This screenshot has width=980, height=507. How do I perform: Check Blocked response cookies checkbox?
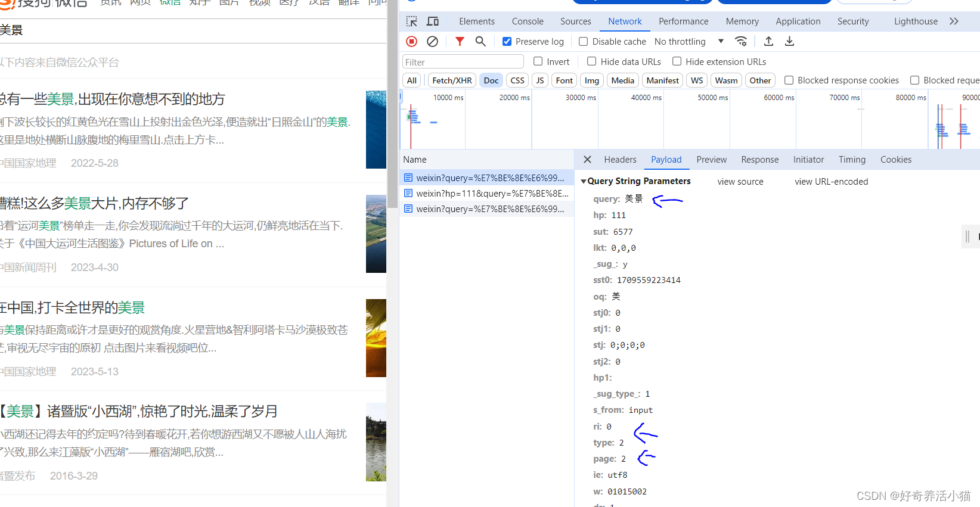[789, 80]
